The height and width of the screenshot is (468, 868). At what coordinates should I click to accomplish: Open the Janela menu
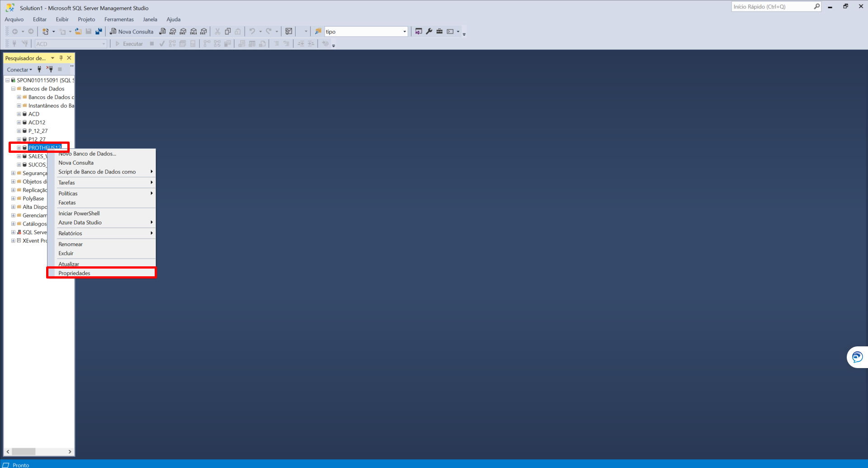[x=150, y=19]
